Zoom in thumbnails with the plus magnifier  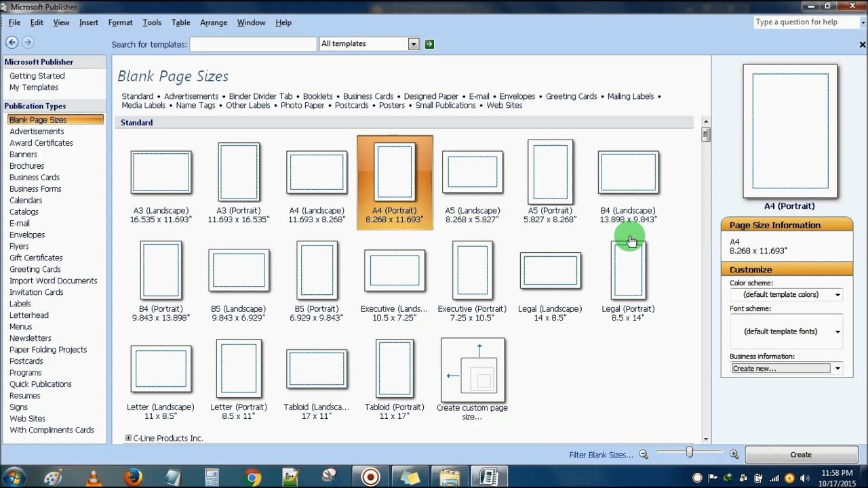(734, 455)
